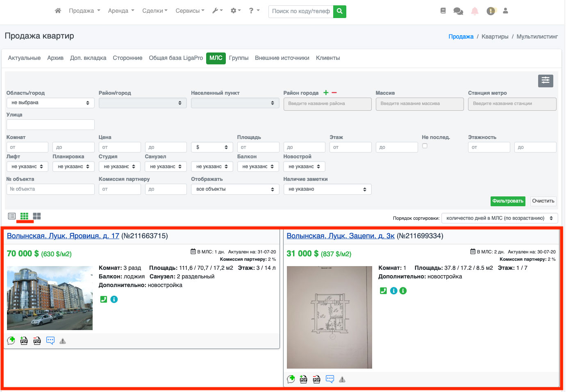Click the green search magnifier button
Viewport: 566px width, 392px height.
pos(339,11)
